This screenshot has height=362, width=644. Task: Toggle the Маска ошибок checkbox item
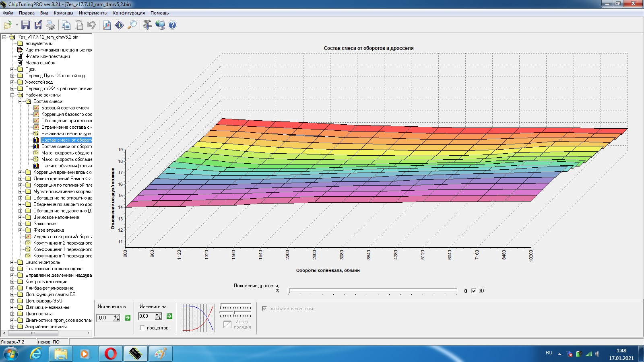point(20,63)
